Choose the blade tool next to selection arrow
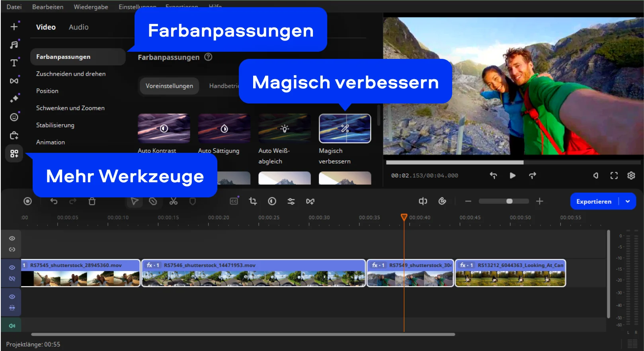 click(153, 201)
